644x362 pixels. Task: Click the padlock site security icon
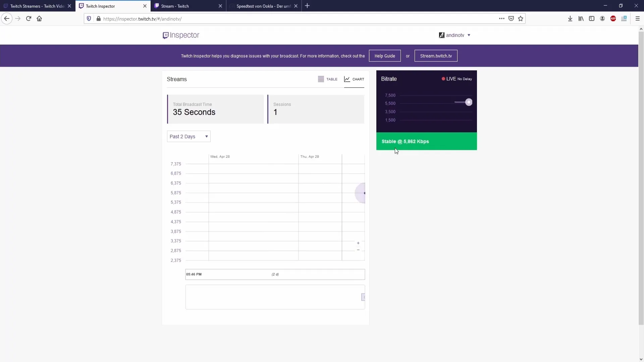[x=98, y=19]
